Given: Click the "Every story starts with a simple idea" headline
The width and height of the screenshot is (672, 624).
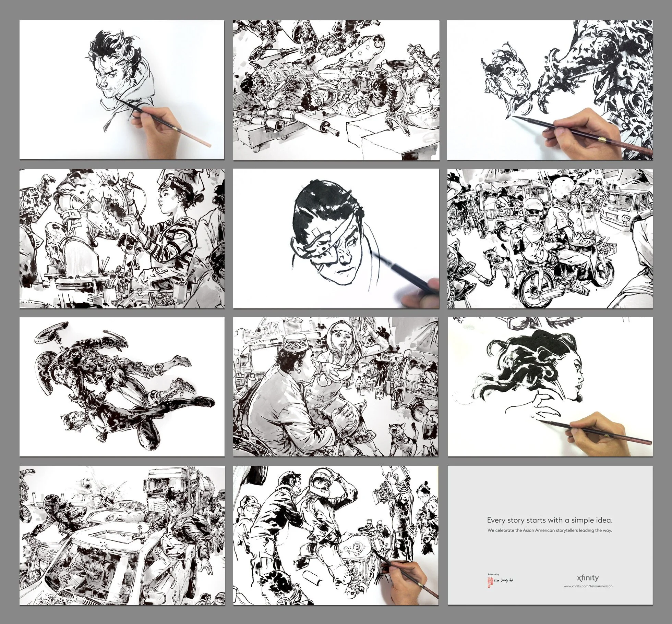Looking at the screenshot, I should (550, 520).
